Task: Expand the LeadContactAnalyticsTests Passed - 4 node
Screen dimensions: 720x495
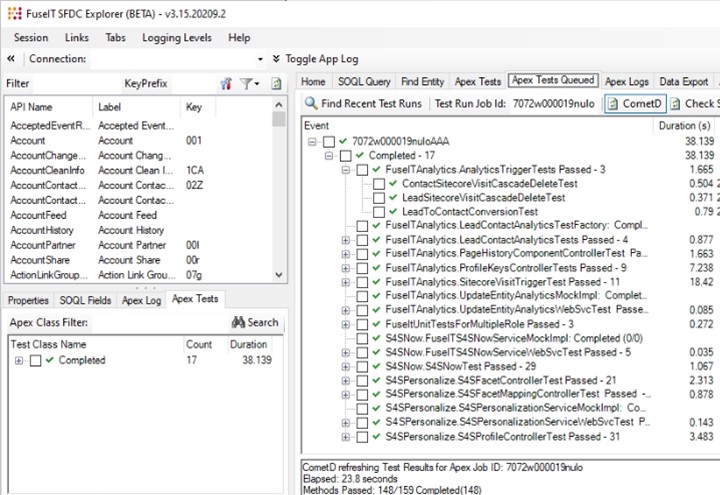Action: pos(345,240)
